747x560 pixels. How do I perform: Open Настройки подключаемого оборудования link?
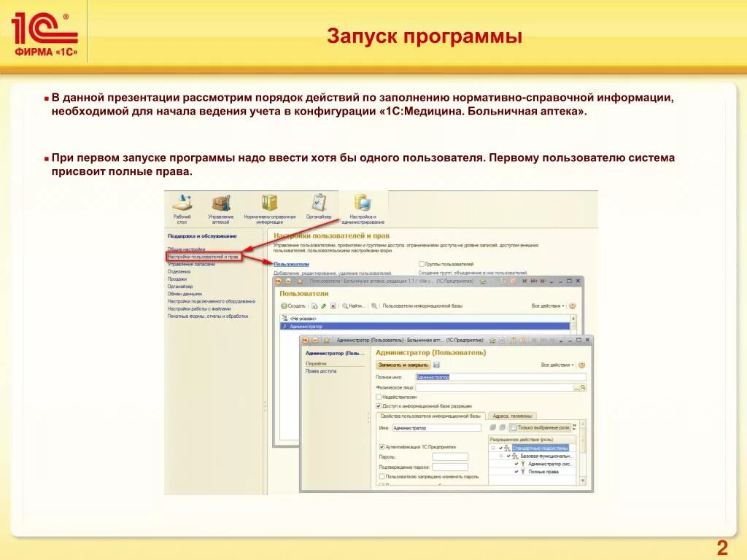pyautogui.click(x=211, y=301)
